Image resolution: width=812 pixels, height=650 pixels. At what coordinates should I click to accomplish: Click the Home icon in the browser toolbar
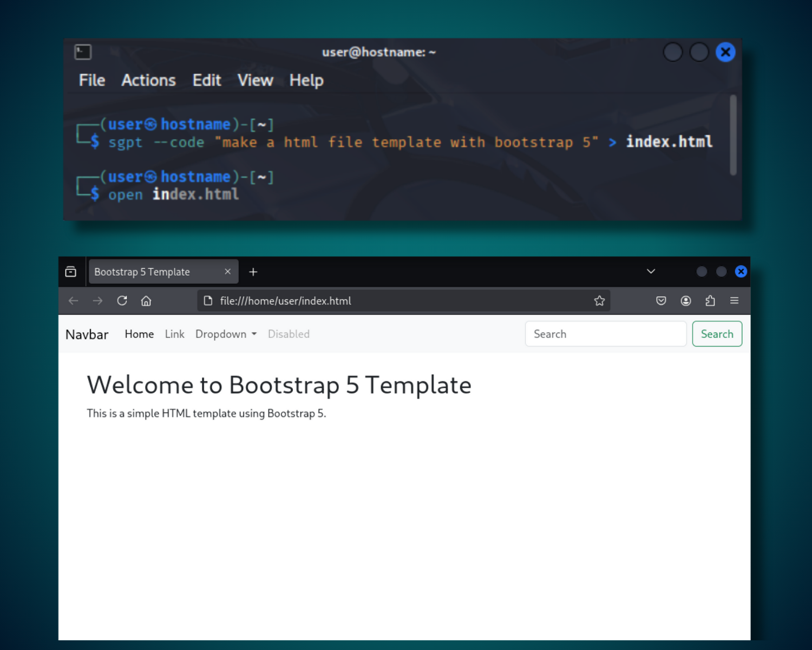(x=146, y=301)
